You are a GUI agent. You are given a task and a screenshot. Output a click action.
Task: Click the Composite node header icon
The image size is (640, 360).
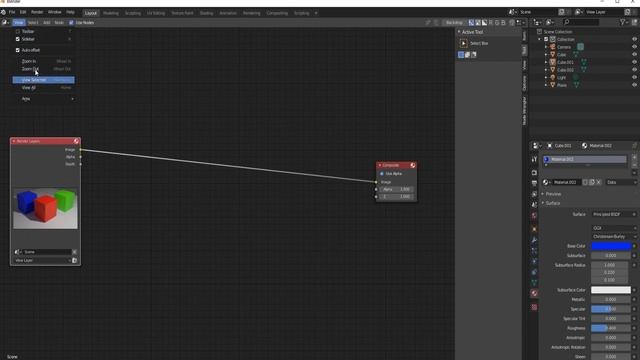[413, 165]
